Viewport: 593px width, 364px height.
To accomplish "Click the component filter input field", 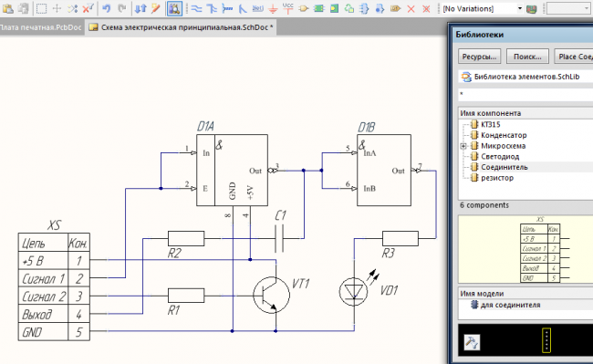I will (525, 95).
